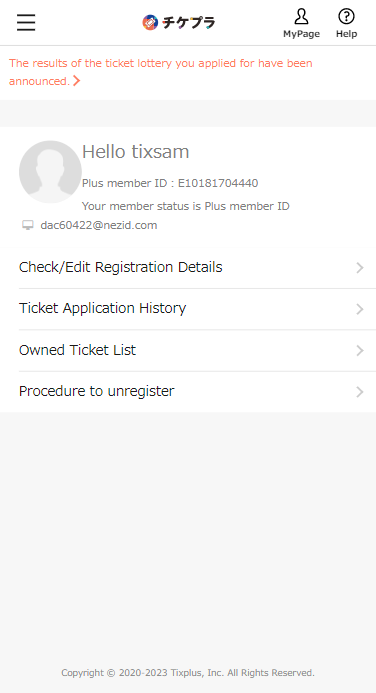Click the MyPage label in header
Screen dimensions: 376x693
pyautogui.click(x=301, y=34)
